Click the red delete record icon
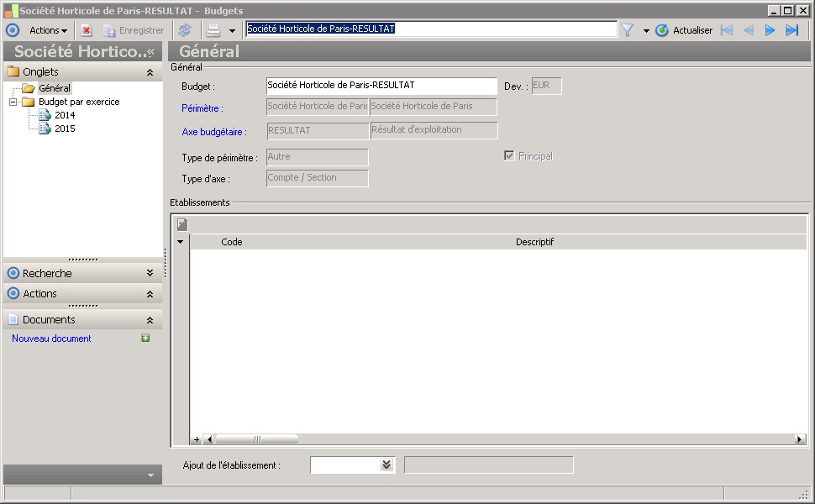Image resolution: width=815 pixels, height=504 pixels. click(87, 30)
